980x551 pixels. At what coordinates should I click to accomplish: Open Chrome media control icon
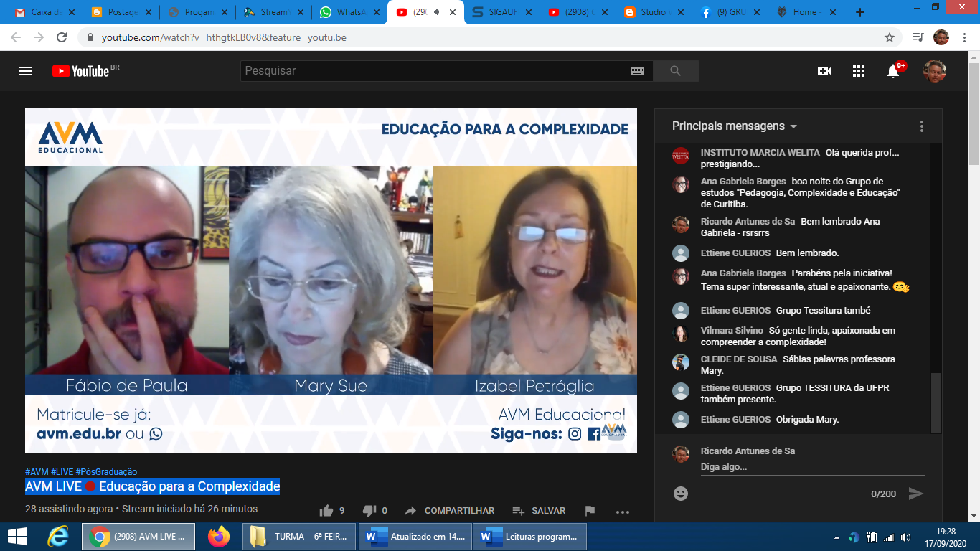[918, 37]
